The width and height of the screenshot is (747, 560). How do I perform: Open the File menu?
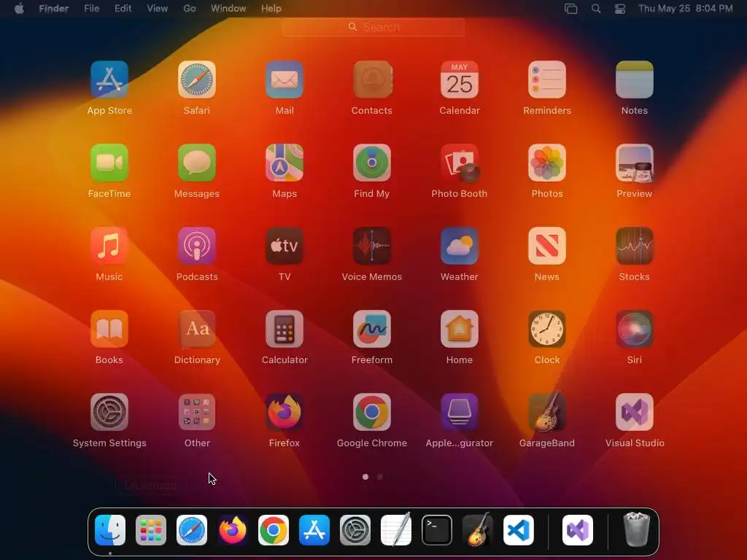(x=91, y=8)
